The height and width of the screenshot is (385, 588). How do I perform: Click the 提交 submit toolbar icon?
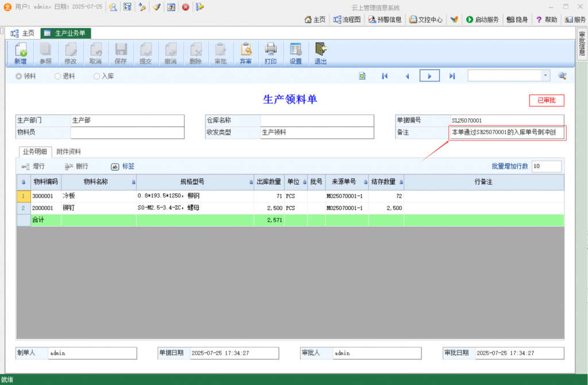[145, 53]
